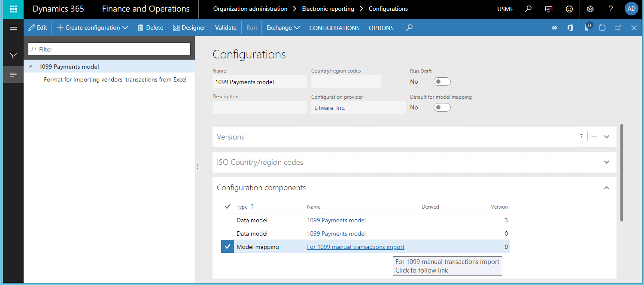Open the Designer tool

tap(189, 27)
